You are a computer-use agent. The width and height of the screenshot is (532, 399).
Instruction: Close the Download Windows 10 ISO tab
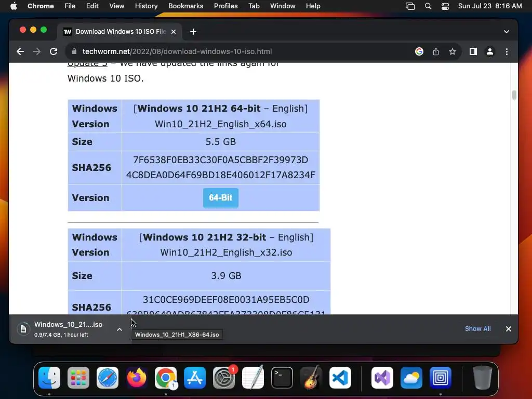pos(174,32)
